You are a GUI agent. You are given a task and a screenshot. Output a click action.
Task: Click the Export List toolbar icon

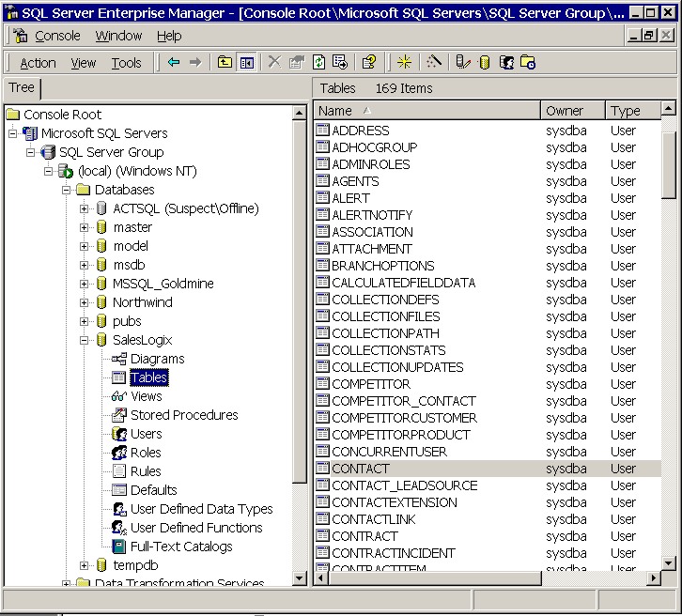(x=340, y=62)
